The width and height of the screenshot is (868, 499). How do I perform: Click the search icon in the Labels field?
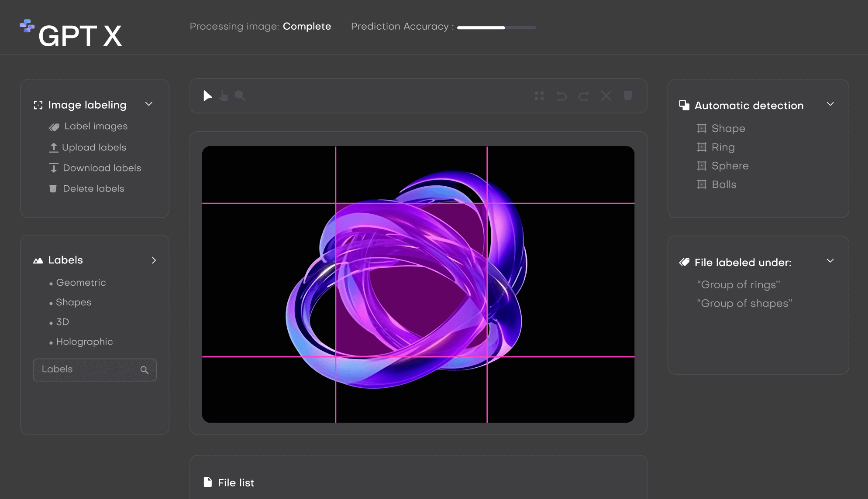(x=145, y=369)
